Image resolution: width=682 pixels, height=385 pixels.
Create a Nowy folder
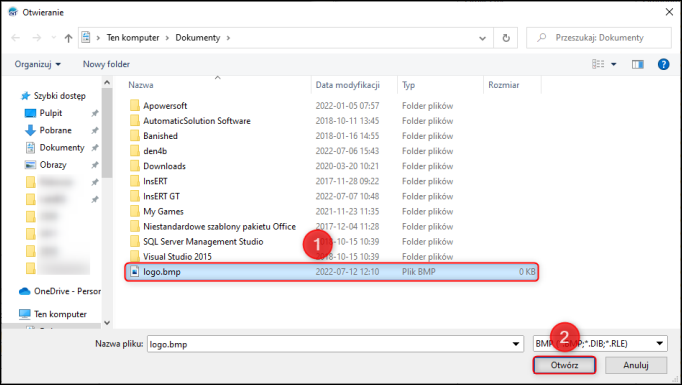coord(106,64)
